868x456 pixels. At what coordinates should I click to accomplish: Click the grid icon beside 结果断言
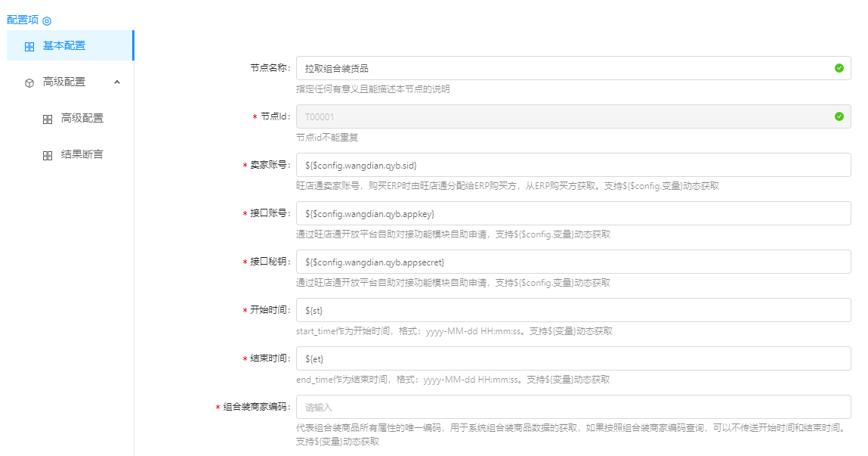pyautogui.click(x=48, y=155)
